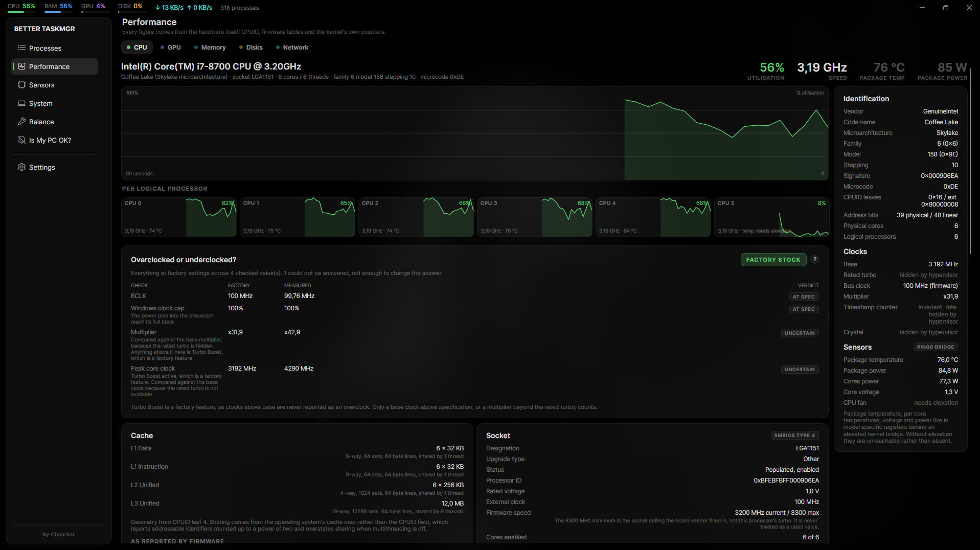
Task: Click the System laptop icon
Action: [21, 103]
